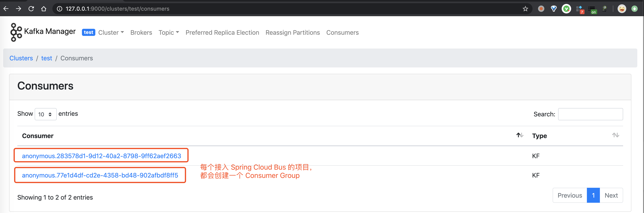Bookmark page with star icon

pos(525,9)
